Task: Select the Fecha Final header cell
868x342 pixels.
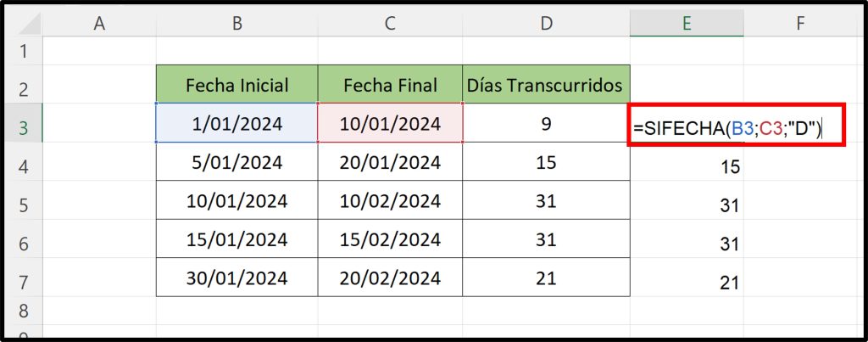Action: coord(390,85)
